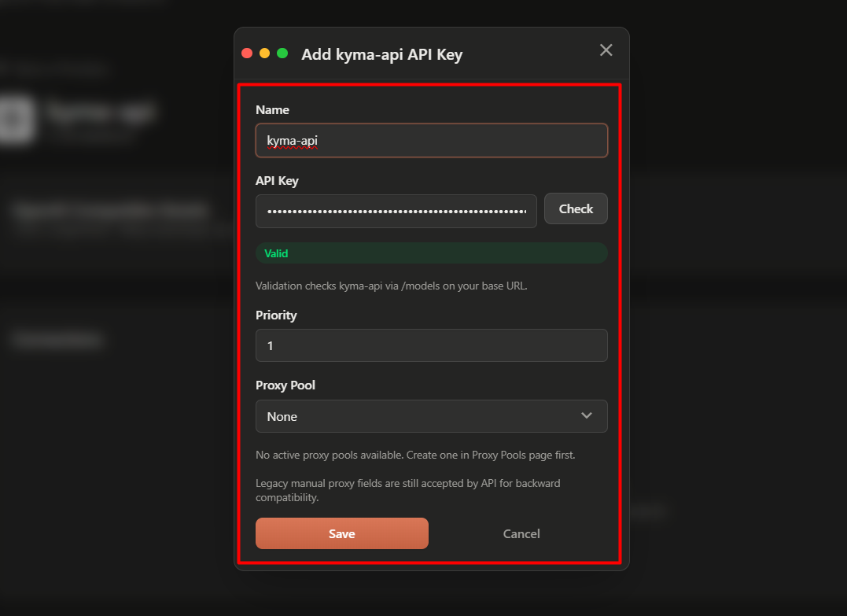The height and width of the screenshot is (616, 847).
Task: Focus the Name input containing kyma-api
Action: [431, 140]
